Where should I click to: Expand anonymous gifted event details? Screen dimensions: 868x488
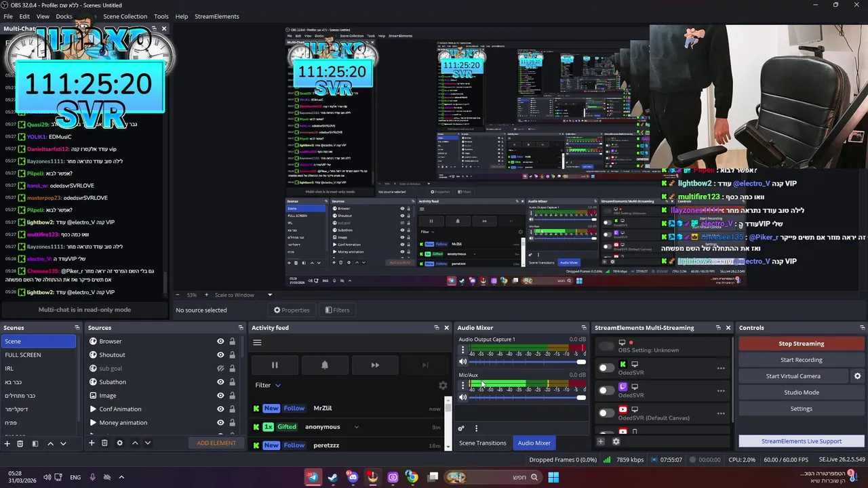tap(356, 427)
